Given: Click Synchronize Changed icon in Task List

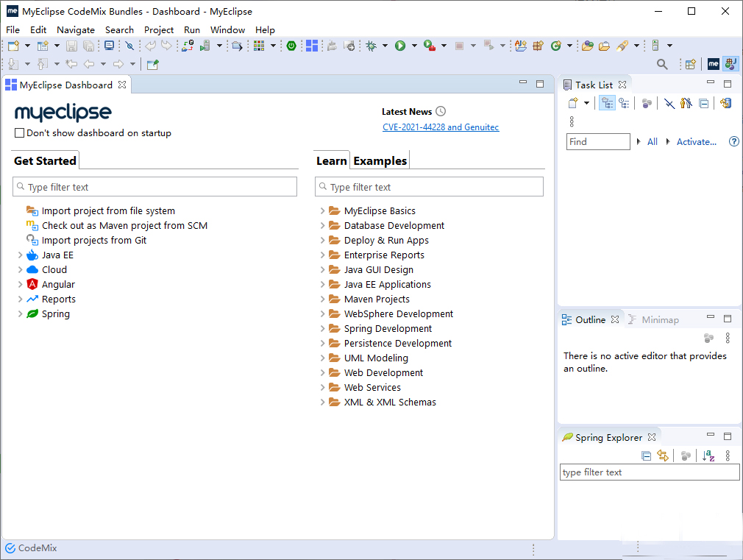Looking at the screenshot, I should click(x=725, y=103).
